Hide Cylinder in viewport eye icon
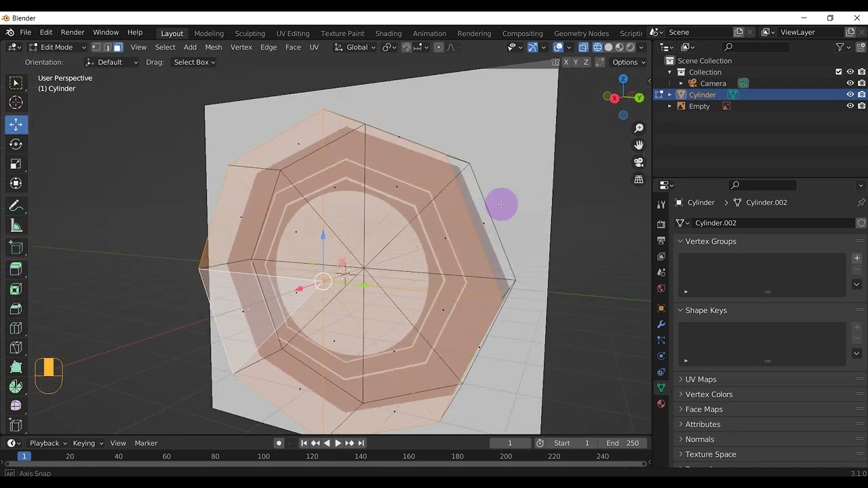The height and width of the screenshot is (488, 868). (850, 95)
